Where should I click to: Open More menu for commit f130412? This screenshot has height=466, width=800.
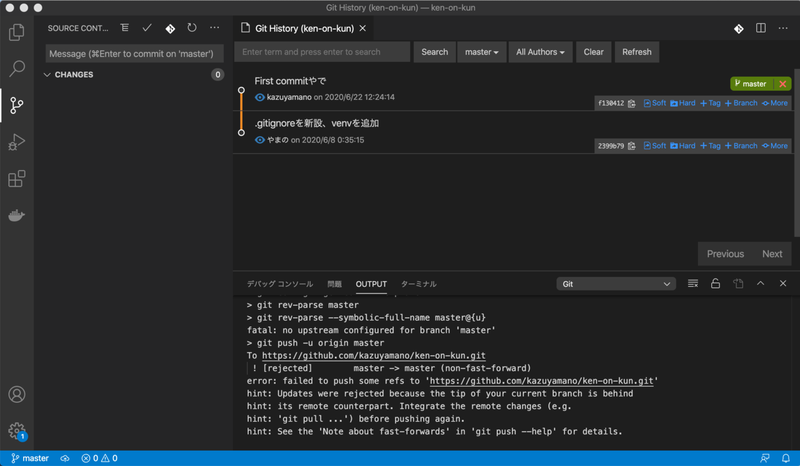(x=775, y=103)
